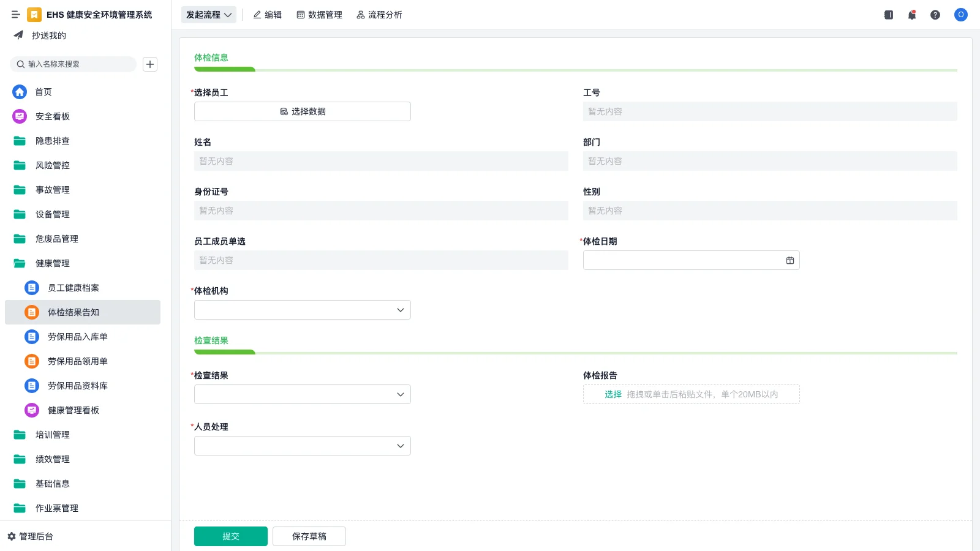
Task: Click the 员工健康档案 document icon
Action: click(32, 287)
